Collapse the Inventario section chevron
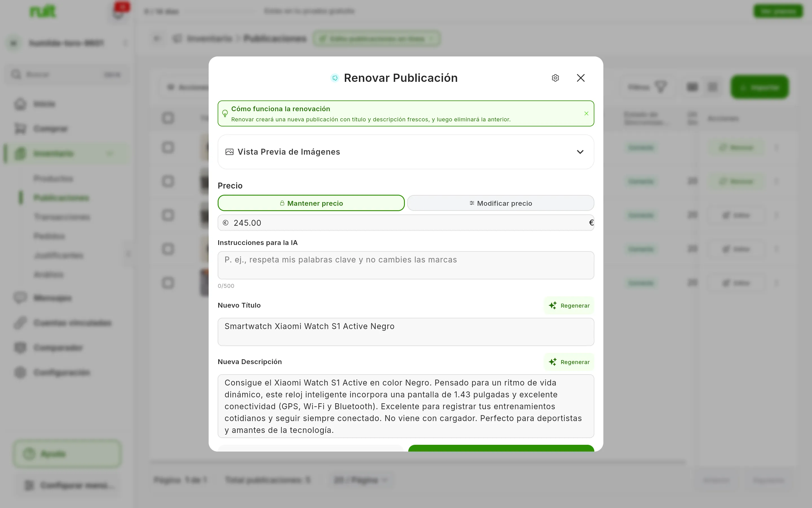This screenshot has height=508, width=812. 110,154
